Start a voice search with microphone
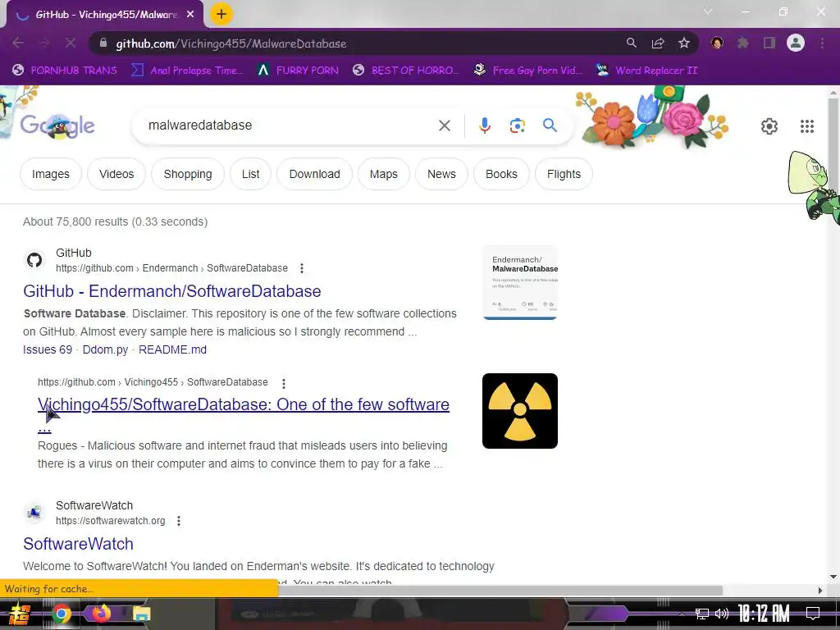This screenshot has width=840, height=630. point(484,126)
